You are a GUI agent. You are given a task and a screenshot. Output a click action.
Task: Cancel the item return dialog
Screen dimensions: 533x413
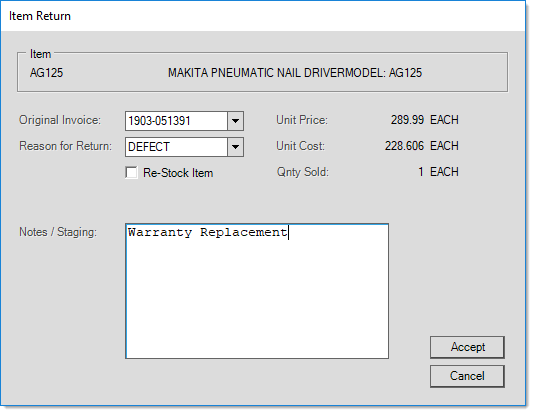coord(467,376)
